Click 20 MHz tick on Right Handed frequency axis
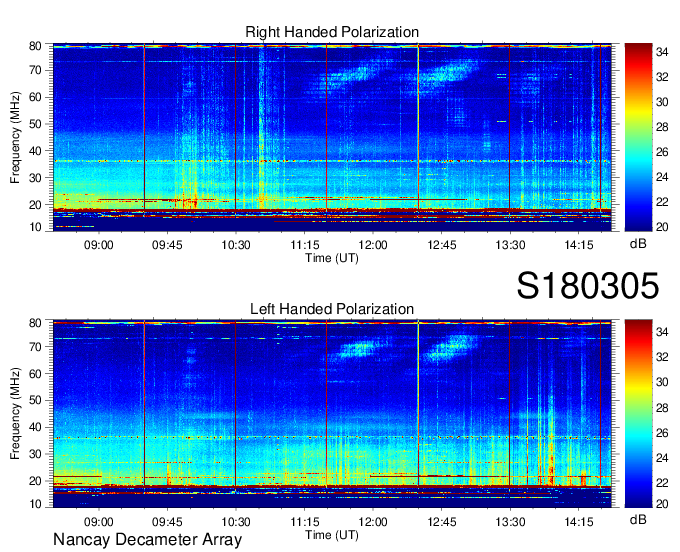680x552 pixels. pos(35,205)
